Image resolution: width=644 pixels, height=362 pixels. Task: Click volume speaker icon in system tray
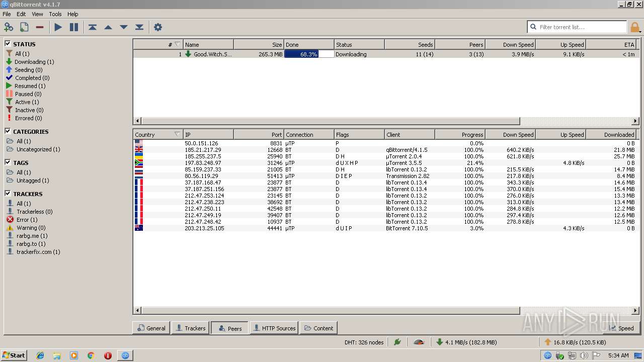pyautogui.click(x=584, y=355)
